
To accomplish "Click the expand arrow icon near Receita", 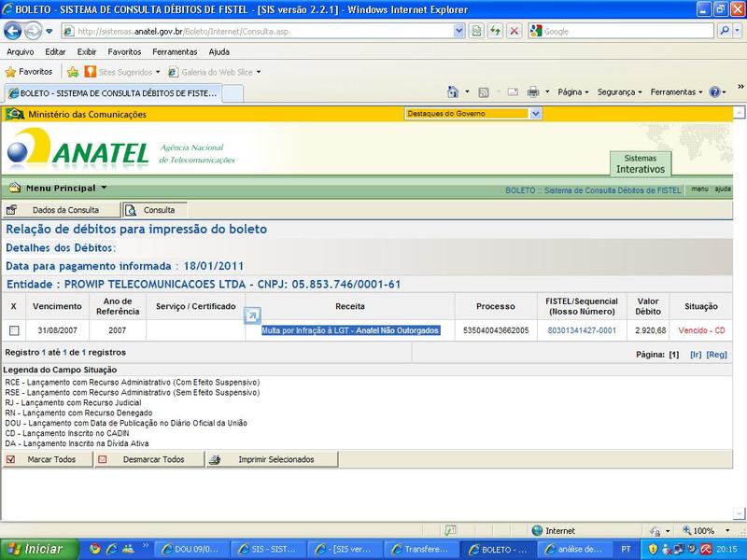I will click(252, 315).
